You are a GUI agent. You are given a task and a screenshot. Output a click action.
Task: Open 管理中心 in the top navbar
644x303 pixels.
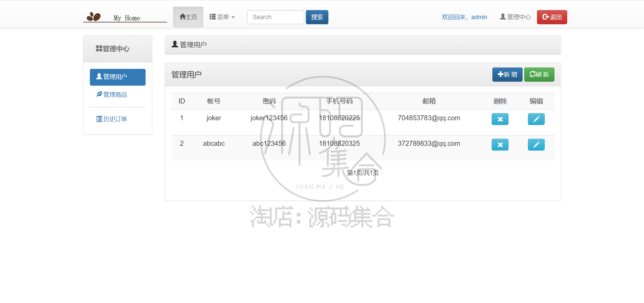[x=515, y=17]
